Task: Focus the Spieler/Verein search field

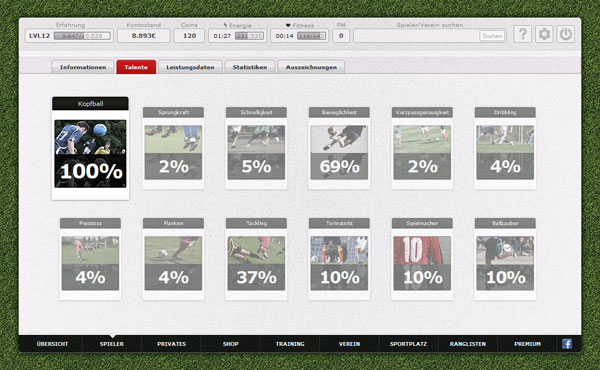Action: point(416,36)
